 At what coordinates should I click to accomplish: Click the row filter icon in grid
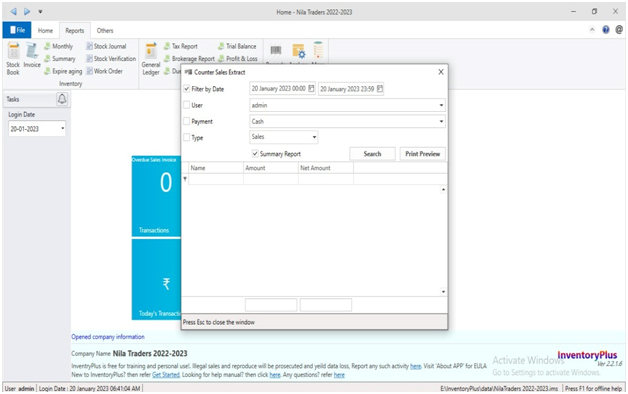tap(185, 179)
